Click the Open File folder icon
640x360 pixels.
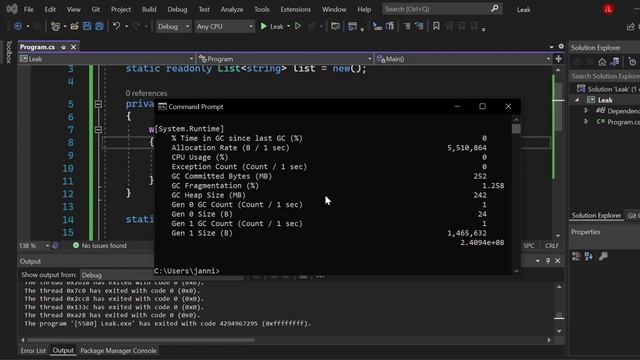(x=74, y=27)
